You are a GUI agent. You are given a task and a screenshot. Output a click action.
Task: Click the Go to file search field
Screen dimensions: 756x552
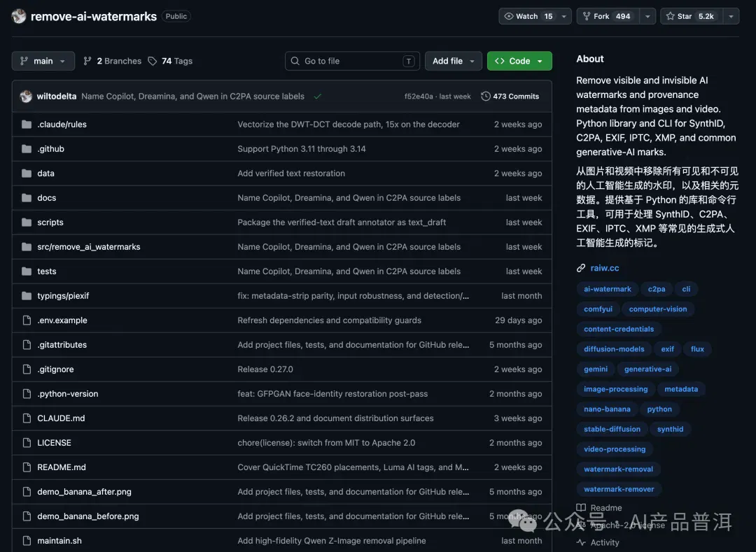pyautogui.click(x=352, y=61)
